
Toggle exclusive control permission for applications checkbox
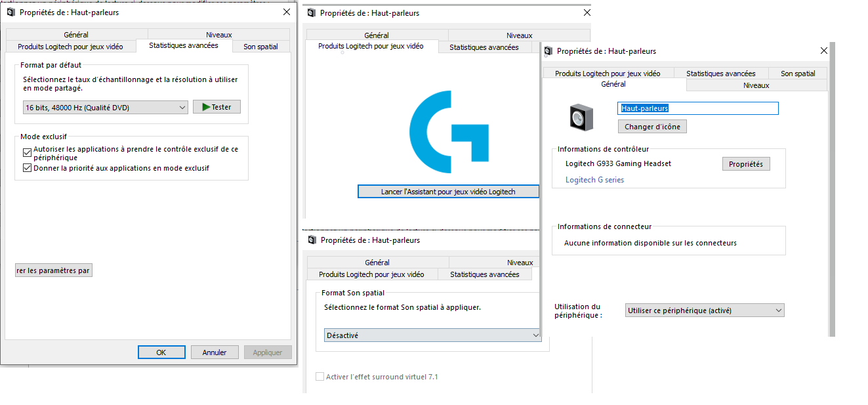pos(27,152)
